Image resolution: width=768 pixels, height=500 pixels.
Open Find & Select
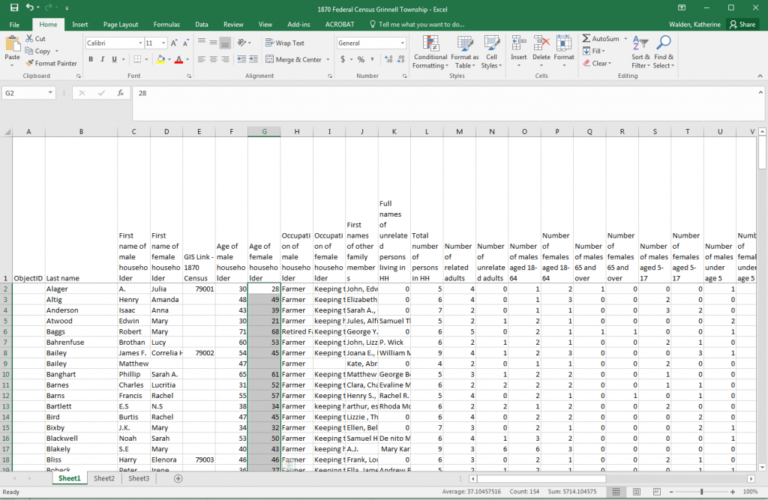[x=664, y=52]
